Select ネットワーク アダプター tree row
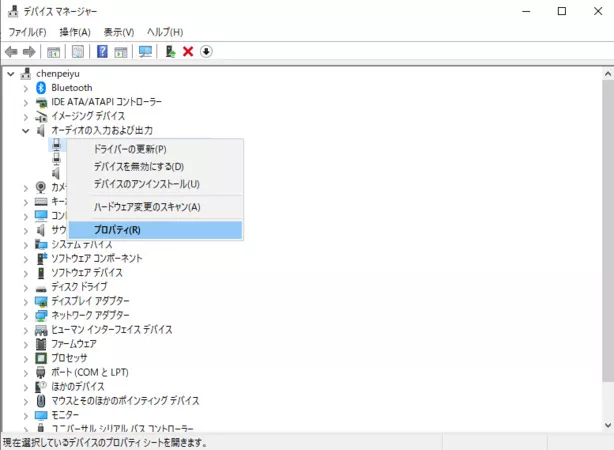 (x=90, y=315)
